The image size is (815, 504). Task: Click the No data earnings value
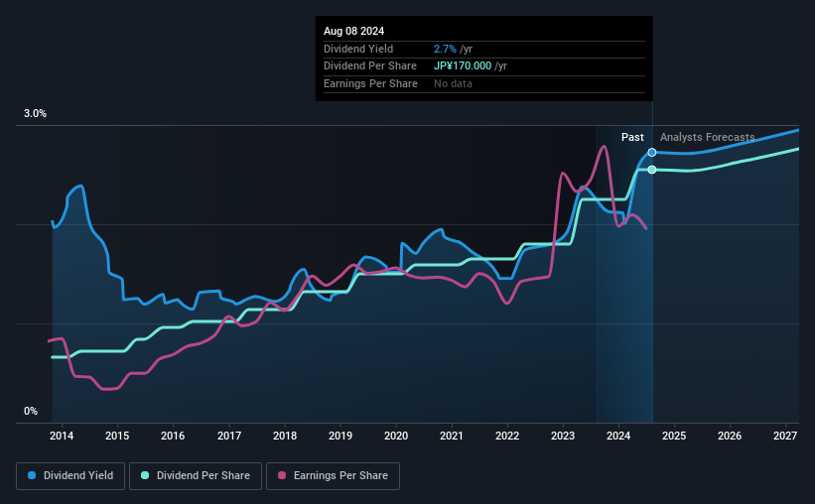[x=454, y=83]
